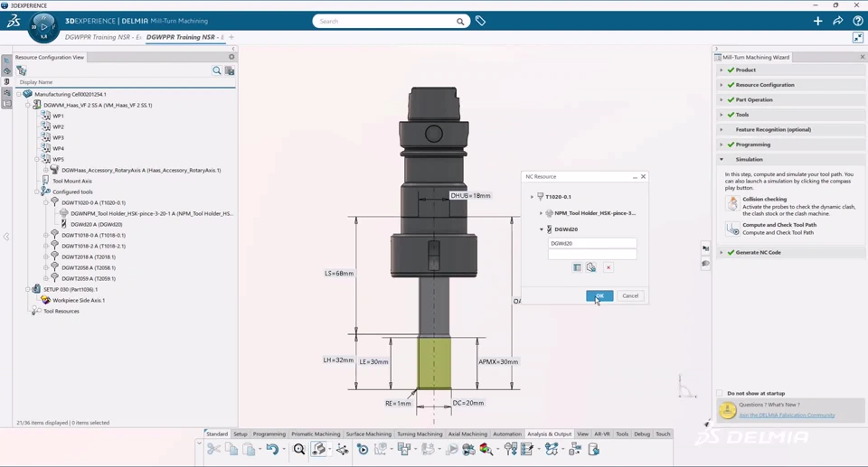Click the last database export icon in bottom toolbar
The image size is (868, 467).
tap(593, 449)
